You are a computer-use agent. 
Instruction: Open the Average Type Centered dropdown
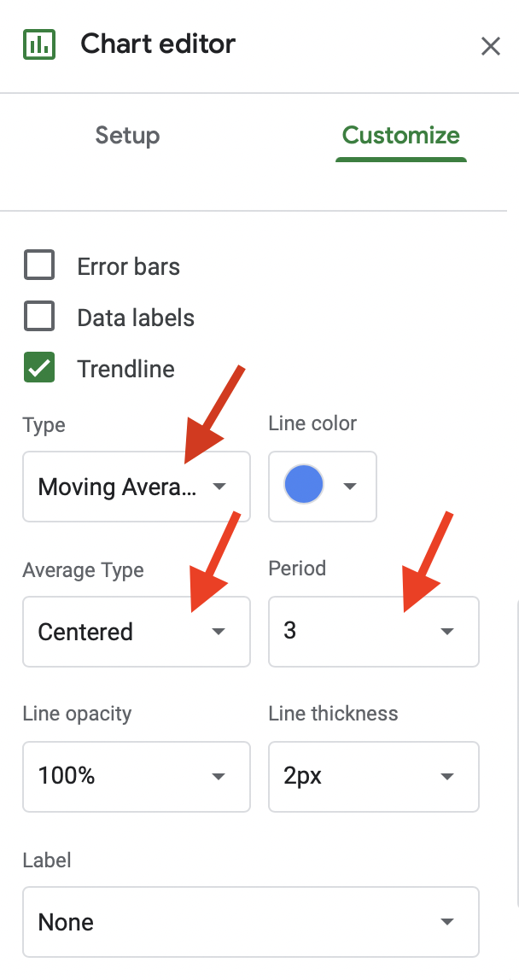tap(137, 631)
